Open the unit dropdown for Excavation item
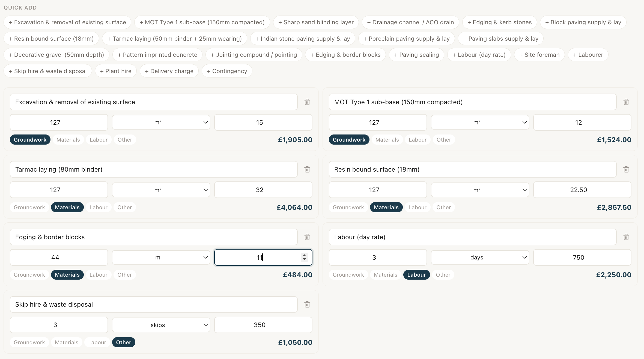The width and height of the screenshot is (644, 359). coord(161,122)
